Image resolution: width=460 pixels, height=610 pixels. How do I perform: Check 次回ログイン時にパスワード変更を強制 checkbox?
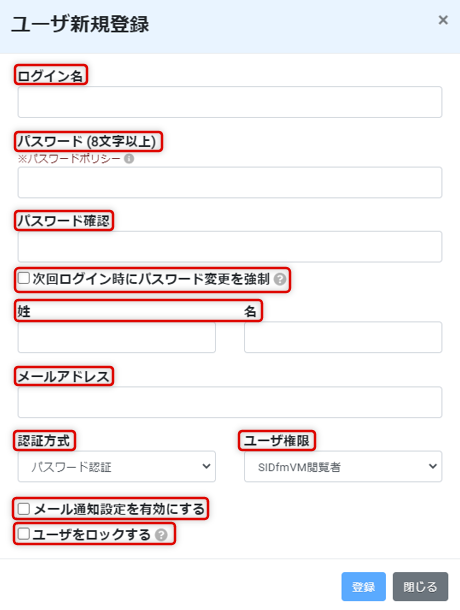pos(24,278)
